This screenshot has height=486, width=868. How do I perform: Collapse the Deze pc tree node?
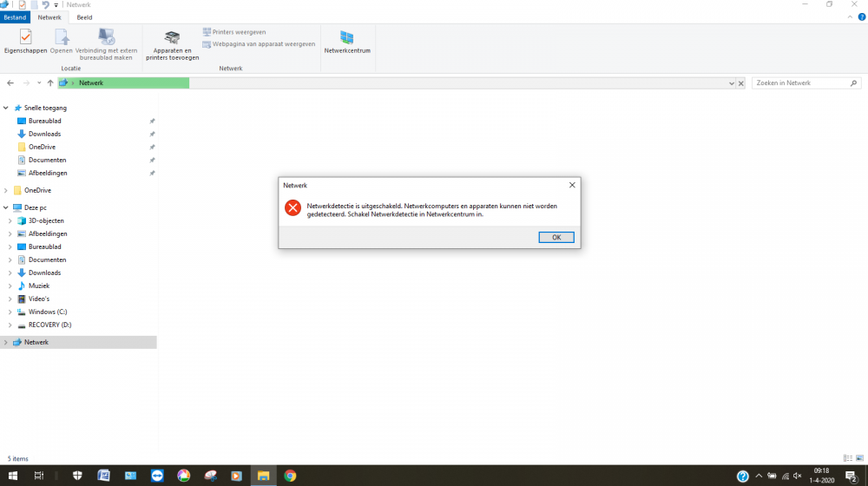(6, 207)
